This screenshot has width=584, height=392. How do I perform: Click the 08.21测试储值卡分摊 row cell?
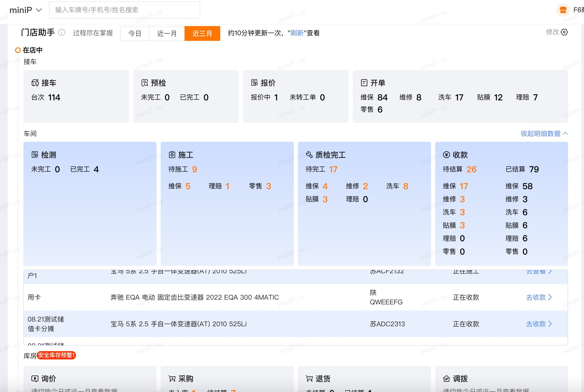46,324
